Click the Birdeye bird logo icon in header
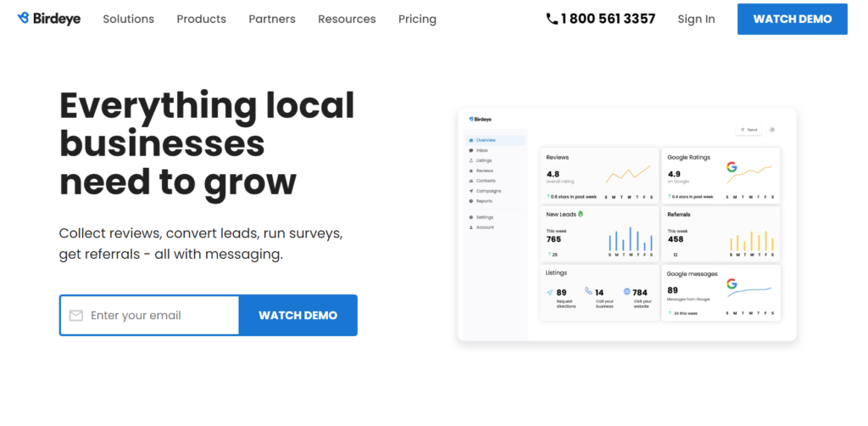868x426 pixels. (x=23, y=19)
